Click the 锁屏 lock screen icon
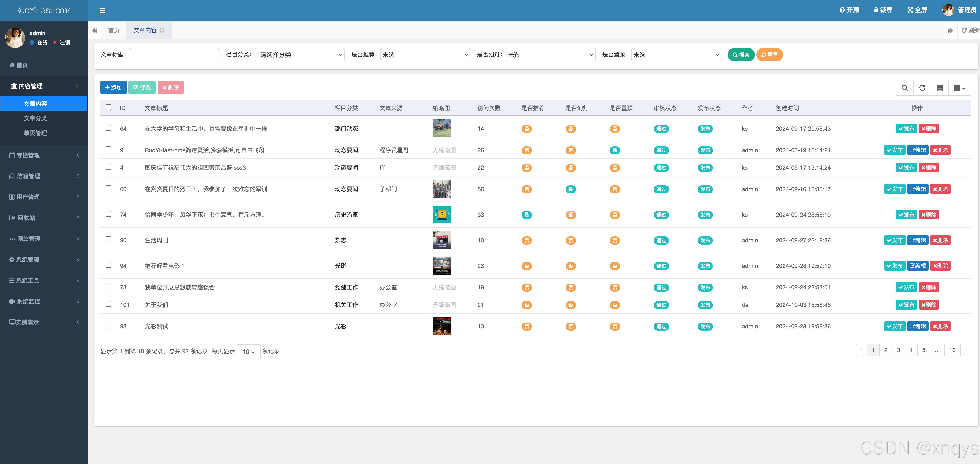Image resolution: width=980 pixels, height=464 pixels. [x=876, y=10]
